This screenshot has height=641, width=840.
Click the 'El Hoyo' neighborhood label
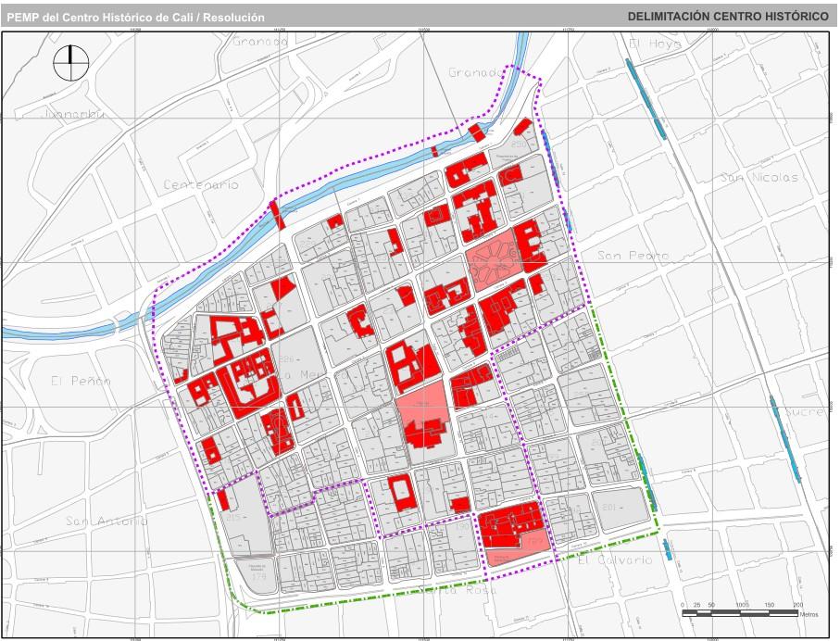pos(655,44)
